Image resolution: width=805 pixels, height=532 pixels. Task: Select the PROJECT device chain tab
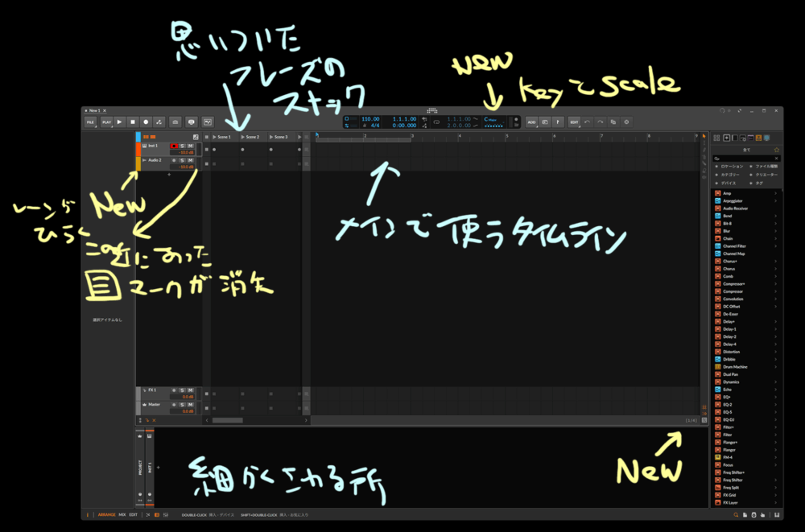coord(139,468)
